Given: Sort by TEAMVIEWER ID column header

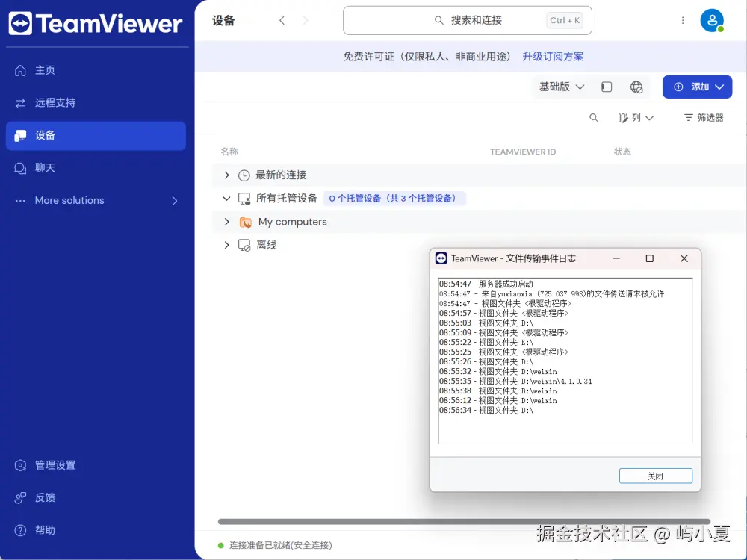Looking at the screenshot, I should (523, 152).
